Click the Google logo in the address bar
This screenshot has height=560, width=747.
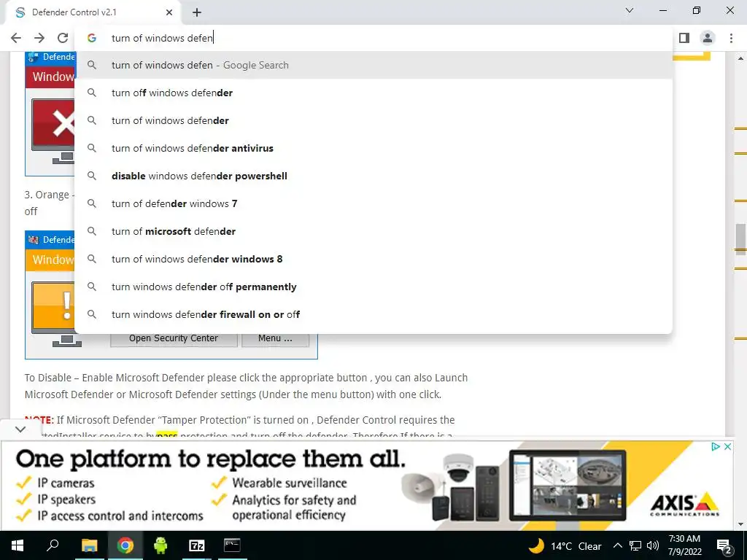pyautogui.click(x=92, y=38)
